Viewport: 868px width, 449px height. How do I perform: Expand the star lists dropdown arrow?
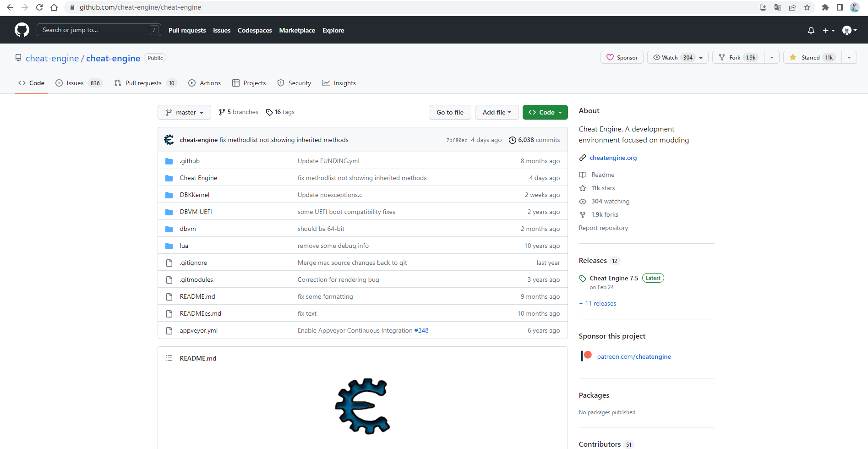(849, 58)
